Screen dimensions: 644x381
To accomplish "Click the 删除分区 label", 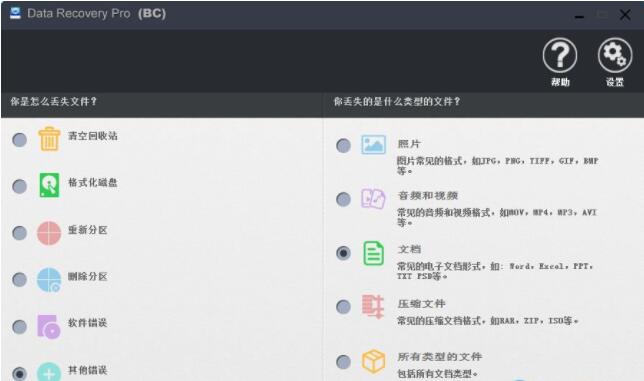I will (87, 276).
